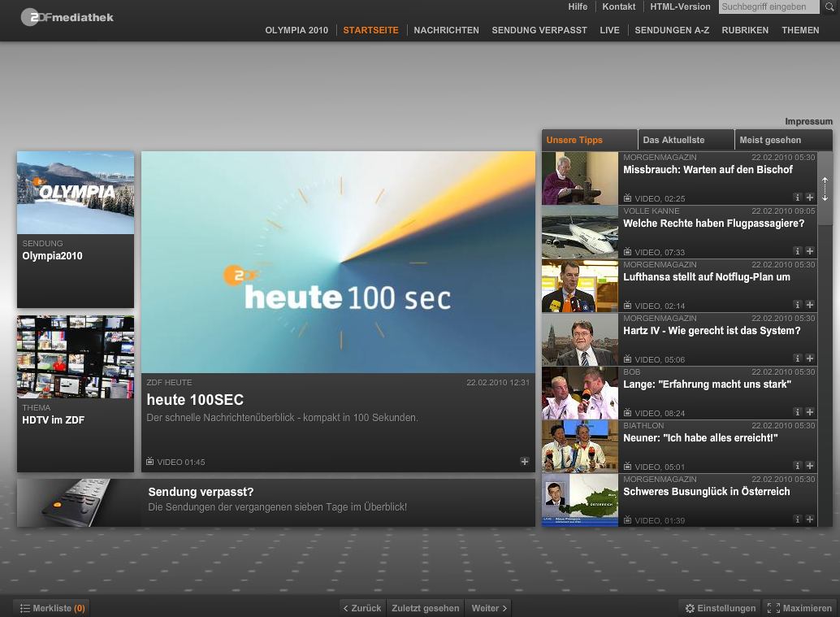This screenshot has height=617, width=840.
Task: Click the ZDF mediathek logo
Action: 67,17
